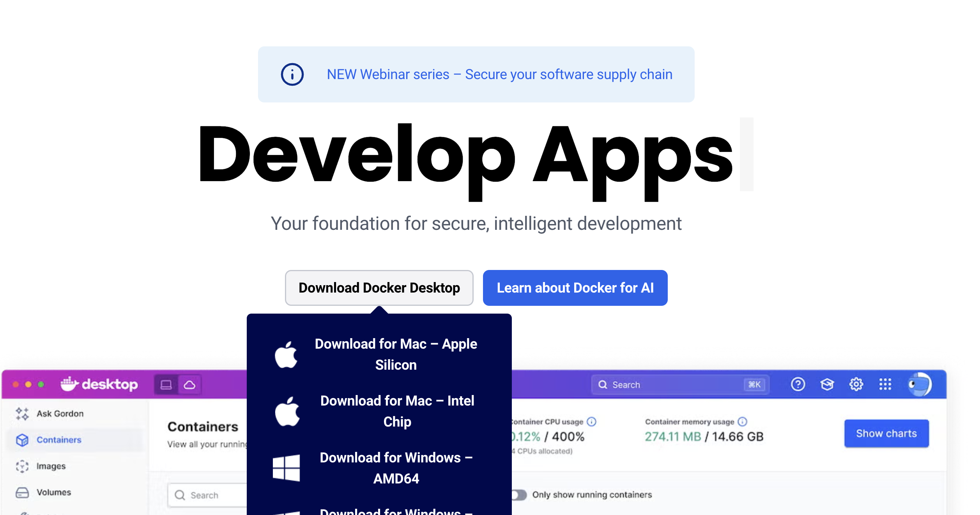Open Ask Gordon in the sidebar
The height and width of the screenshot is (515, 980).
60,414
